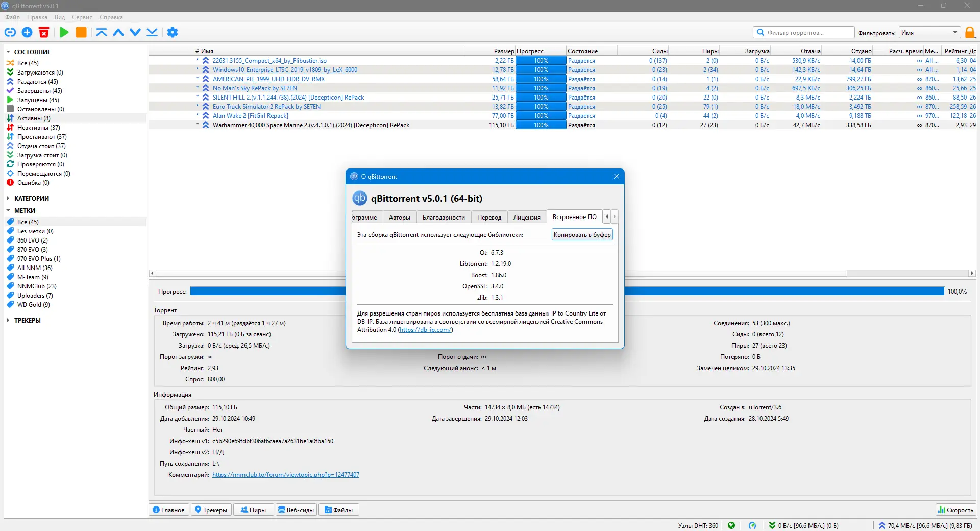Click the red delete torrent icon

coord(44,32)
